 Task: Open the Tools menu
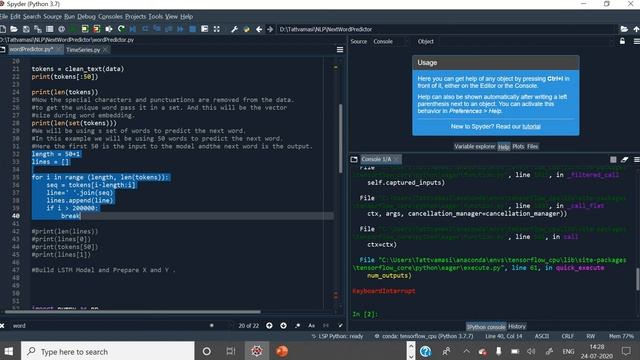[x=156, y=16]
